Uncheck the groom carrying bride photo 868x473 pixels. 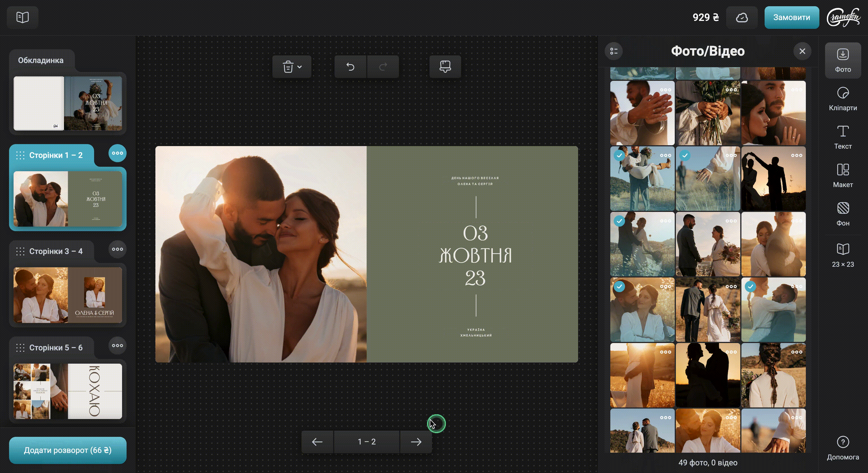click(x=619, y=156)
